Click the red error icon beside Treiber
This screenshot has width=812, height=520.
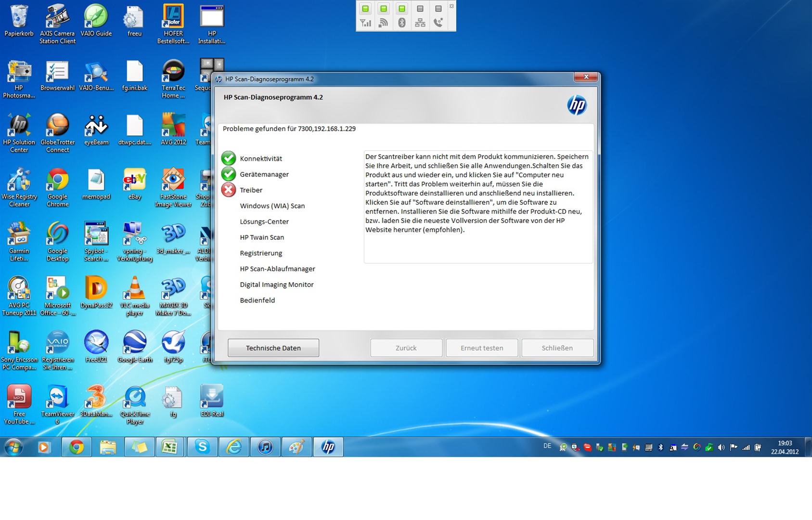tap(229, 190)
